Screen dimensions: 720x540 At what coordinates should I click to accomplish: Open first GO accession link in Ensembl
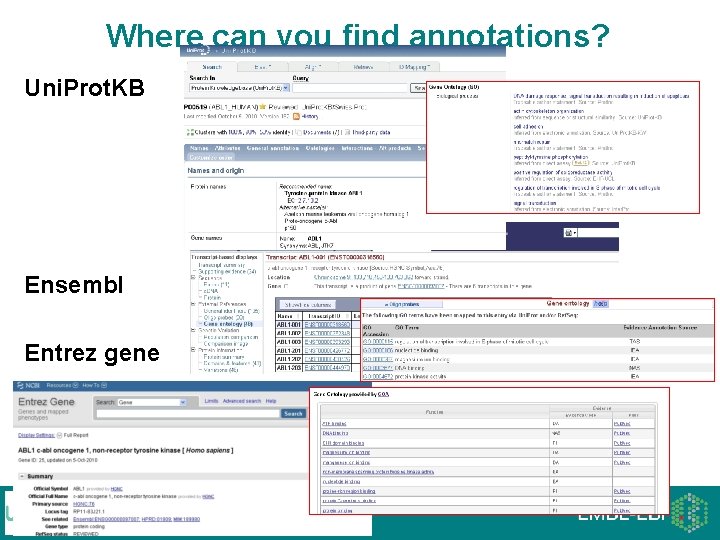[378, 342]
